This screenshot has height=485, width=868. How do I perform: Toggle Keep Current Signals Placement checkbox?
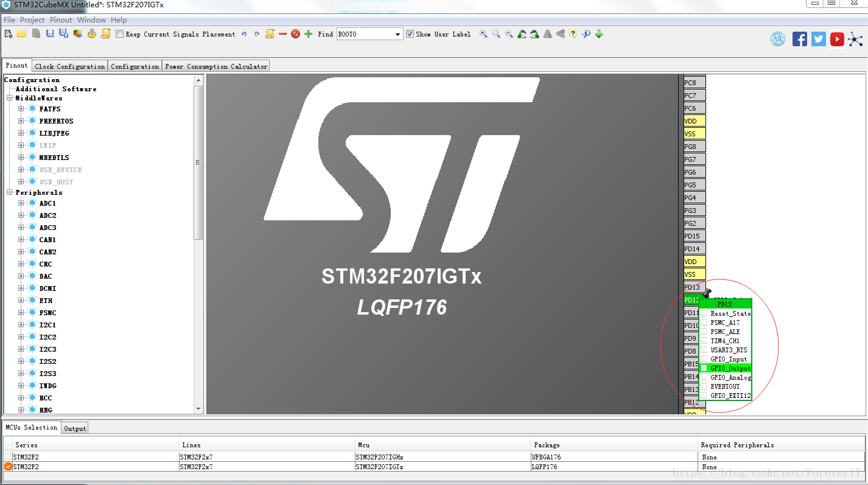tap(119, 34)
